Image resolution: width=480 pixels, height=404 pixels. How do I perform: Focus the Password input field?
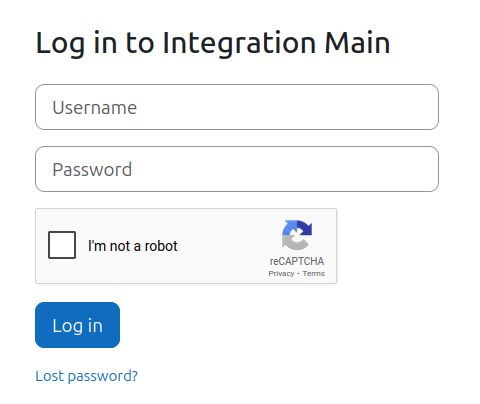[x=237, y=169]
